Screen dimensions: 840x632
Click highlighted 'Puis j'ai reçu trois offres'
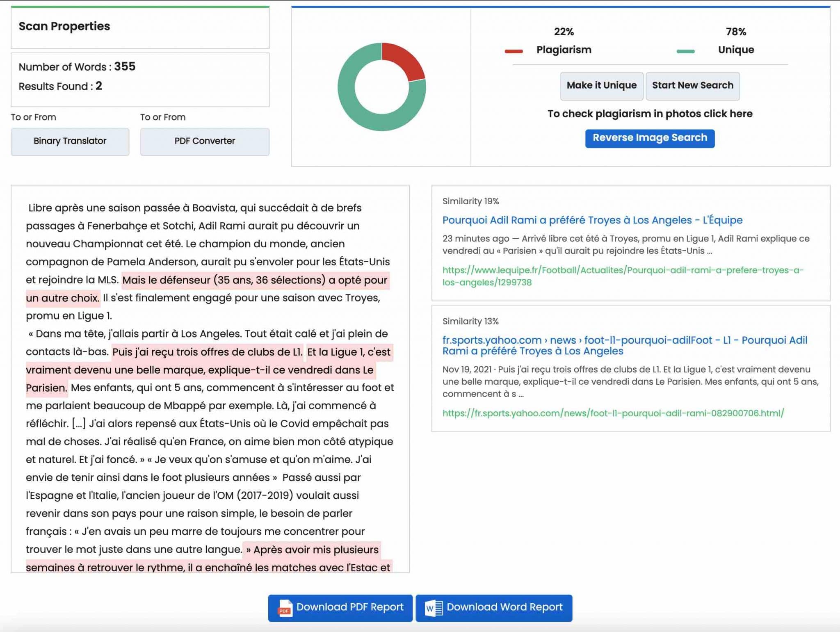coord(207,352)
